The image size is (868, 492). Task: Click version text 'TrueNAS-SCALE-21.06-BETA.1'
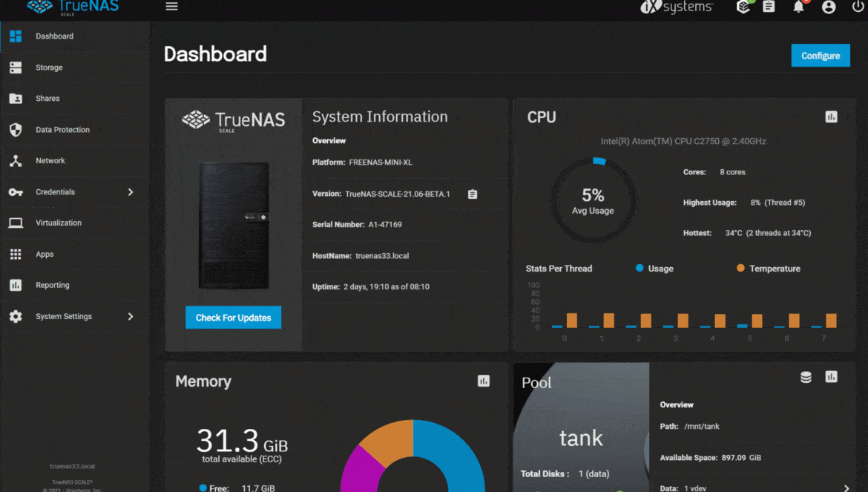coord(398,194)
